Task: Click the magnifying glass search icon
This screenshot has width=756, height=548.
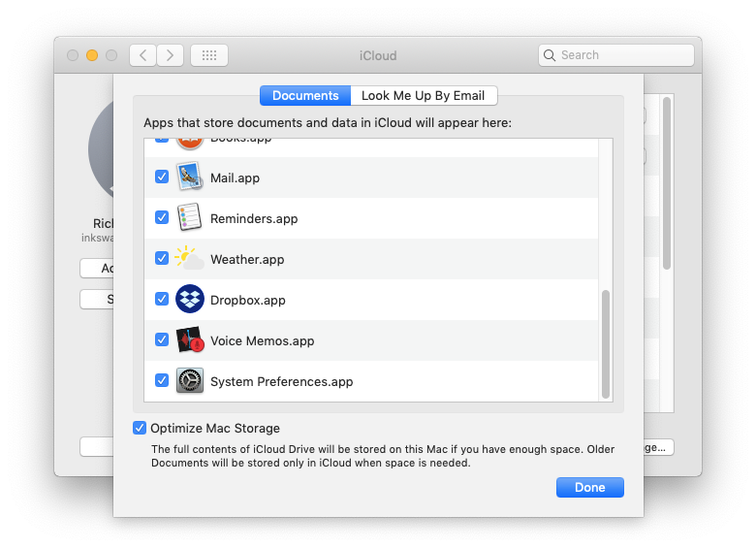Action: pos(550,55)
